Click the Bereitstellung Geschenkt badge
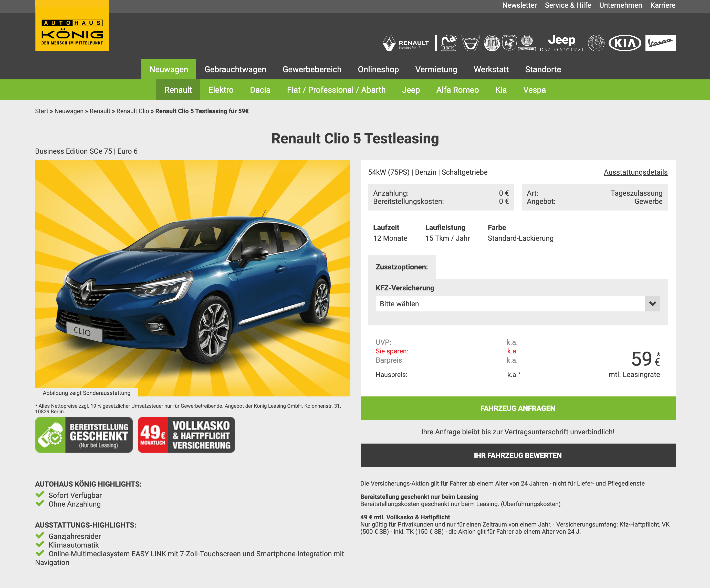 click(84, 435)
